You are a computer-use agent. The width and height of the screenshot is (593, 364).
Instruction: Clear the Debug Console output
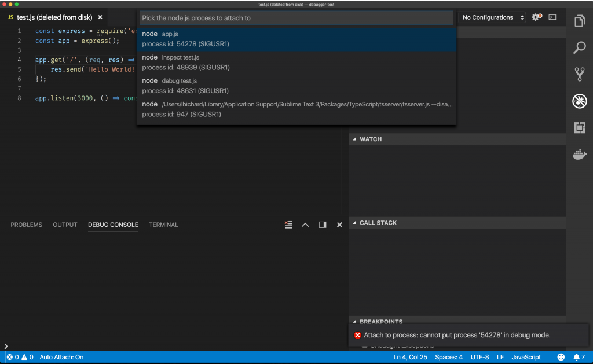coord(288,225)
